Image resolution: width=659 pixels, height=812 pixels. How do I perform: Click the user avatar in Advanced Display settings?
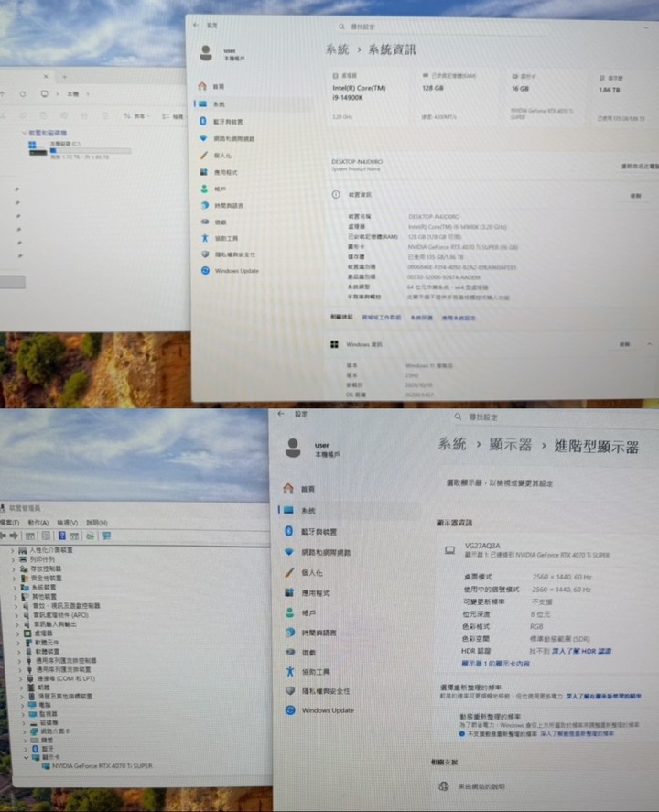pyautogui.click(x=293, y=449)
